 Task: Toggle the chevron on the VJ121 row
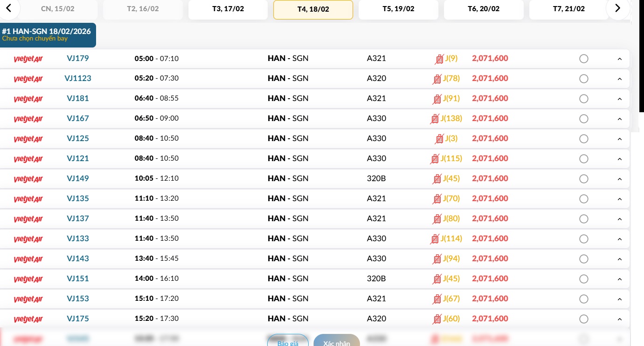click(620, 159)
